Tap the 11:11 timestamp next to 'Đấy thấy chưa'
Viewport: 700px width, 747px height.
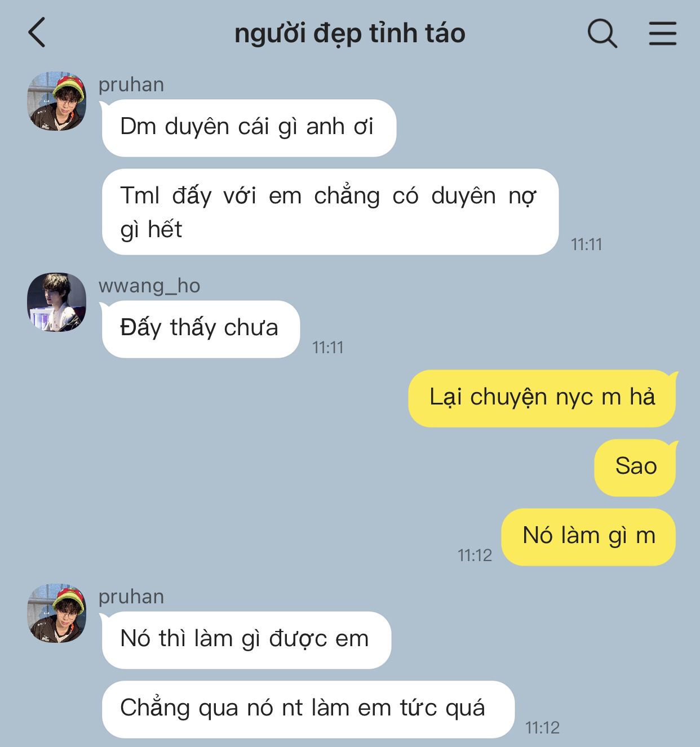coord(328,348)
